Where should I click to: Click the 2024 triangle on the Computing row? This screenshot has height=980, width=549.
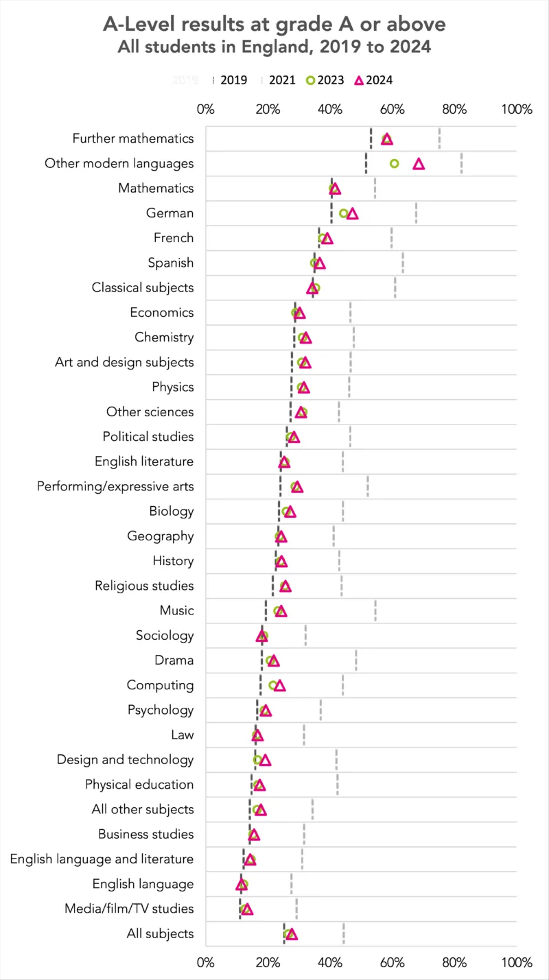(279, 685)
